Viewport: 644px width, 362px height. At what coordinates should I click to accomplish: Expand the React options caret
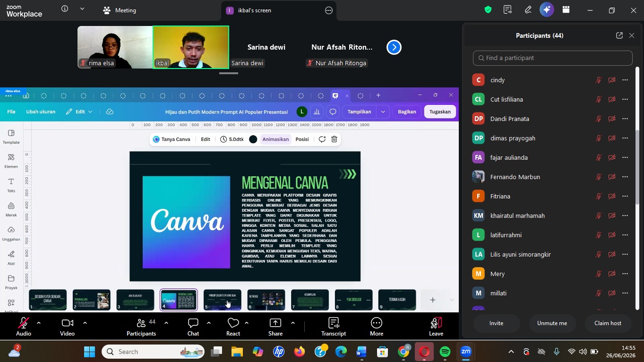click(x=247, y=323)
